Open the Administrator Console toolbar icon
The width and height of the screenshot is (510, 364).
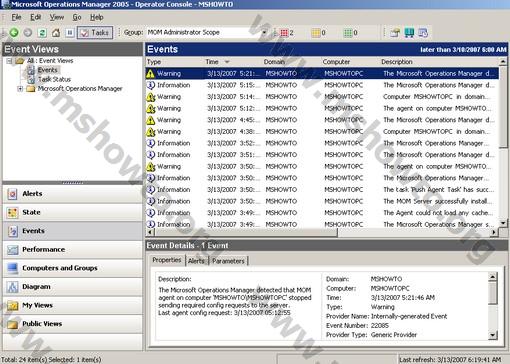(395, 33)
